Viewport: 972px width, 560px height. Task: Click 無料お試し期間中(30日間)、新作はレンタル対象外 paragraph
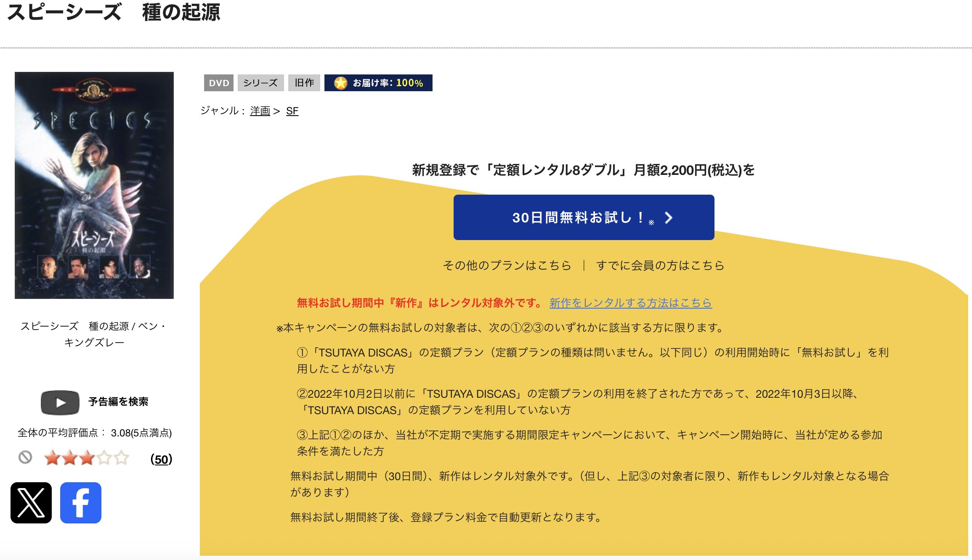coord(590,484)
